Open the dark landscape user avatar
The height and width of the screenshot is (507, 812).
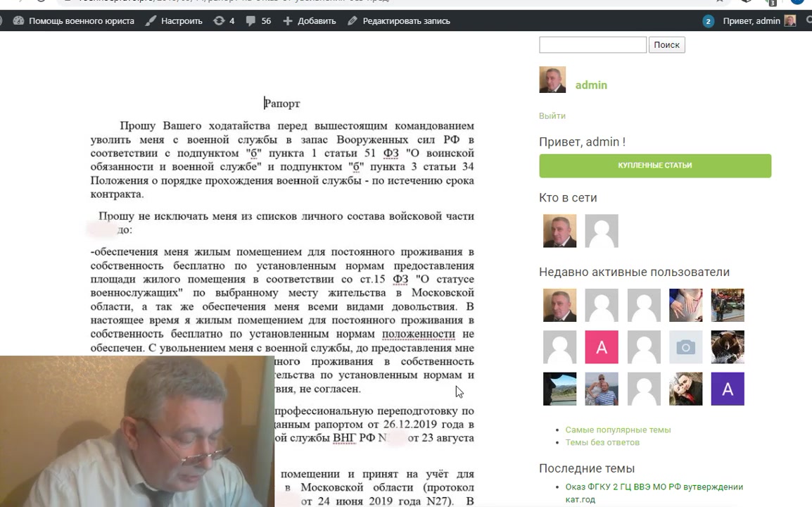pyautogui.click(x=559, y=389)
